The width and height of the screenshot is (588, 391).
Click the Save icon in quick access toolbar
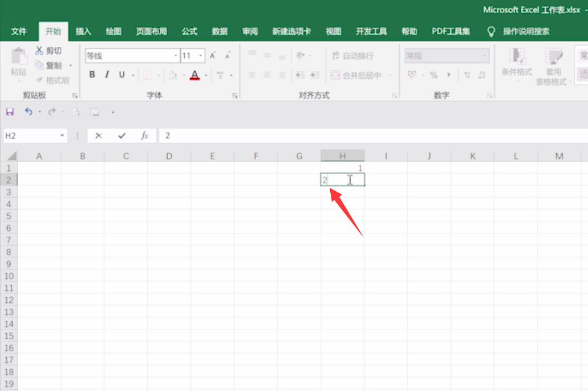[10, 112]
